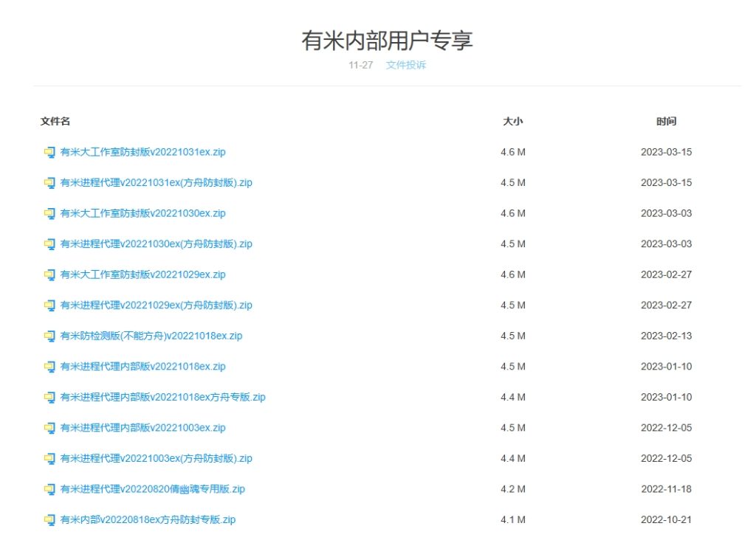Open 有米进程代理v20221030ex(方舟防封版).zip link

coord(157,243)
